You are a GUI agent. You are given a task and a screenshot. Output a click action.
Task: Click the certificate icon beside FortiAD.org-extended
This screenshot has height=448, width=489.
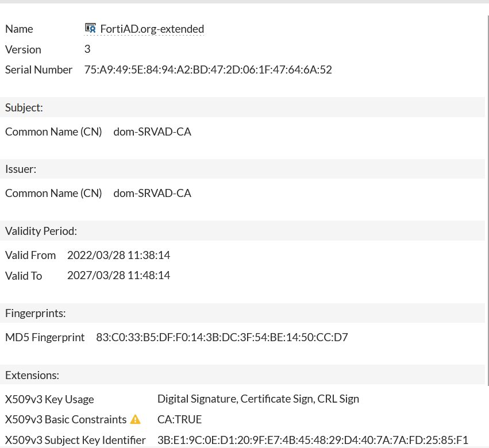[x=90, y=28]
